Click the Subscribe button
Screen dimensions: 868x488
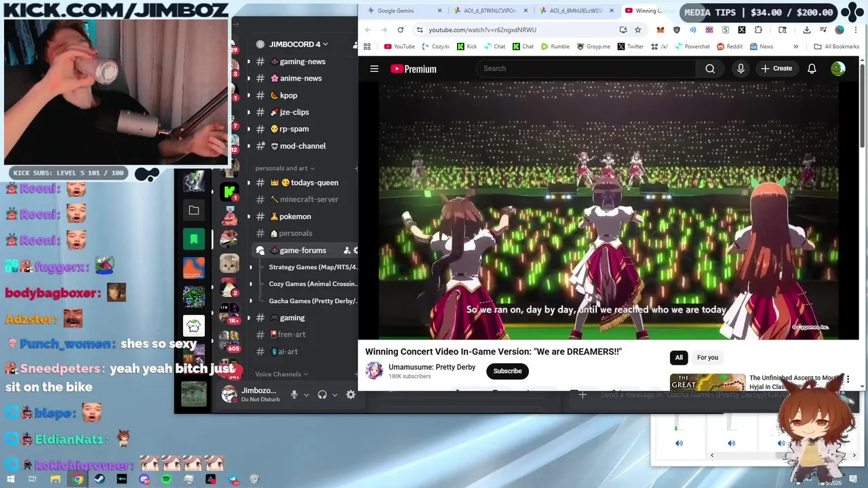coord(507,371)
